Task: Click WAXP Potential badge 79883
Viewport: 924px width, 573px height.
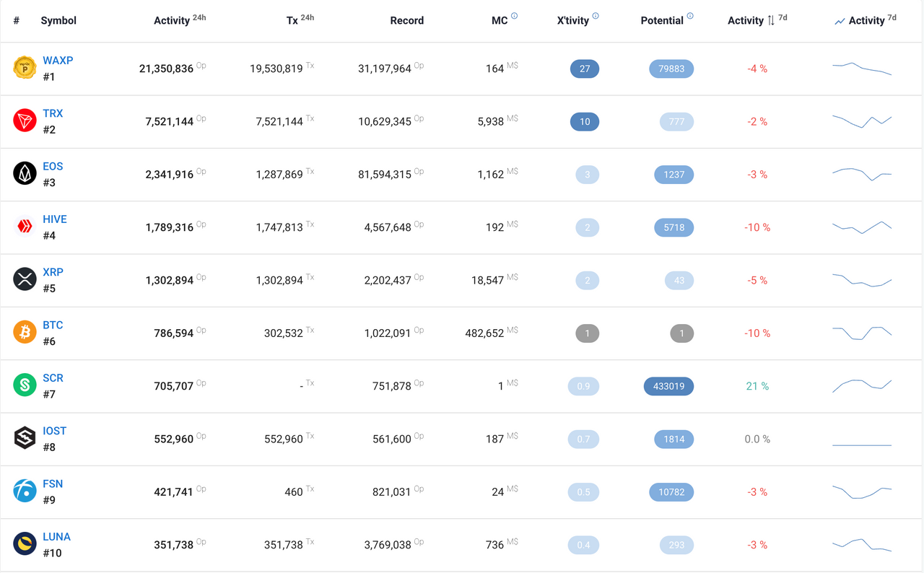Action: (671, 69)
